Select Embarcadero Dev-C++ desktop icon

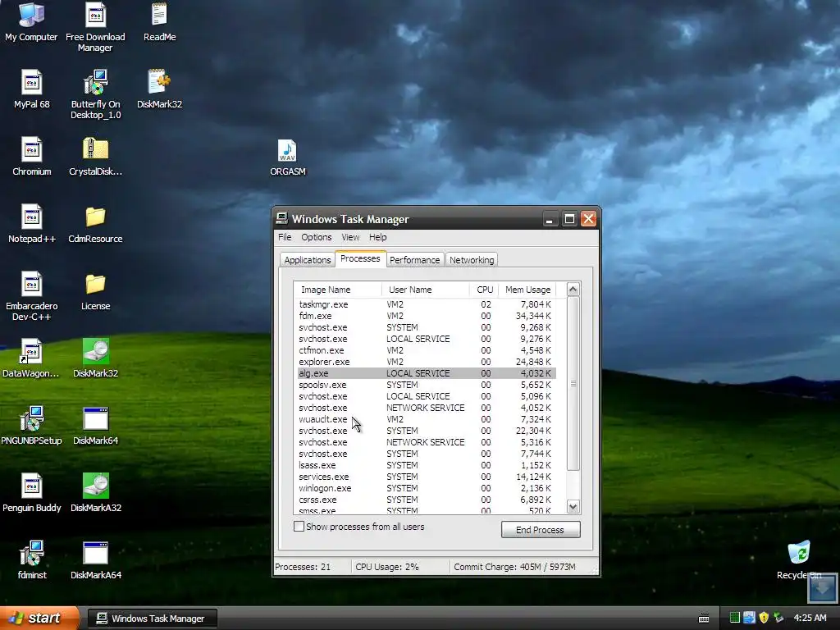32,296
